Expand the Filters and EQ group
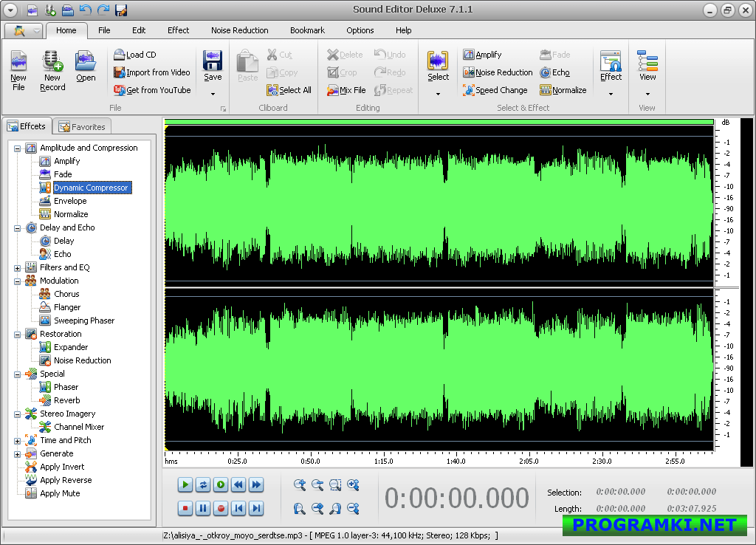 (17, 267)
